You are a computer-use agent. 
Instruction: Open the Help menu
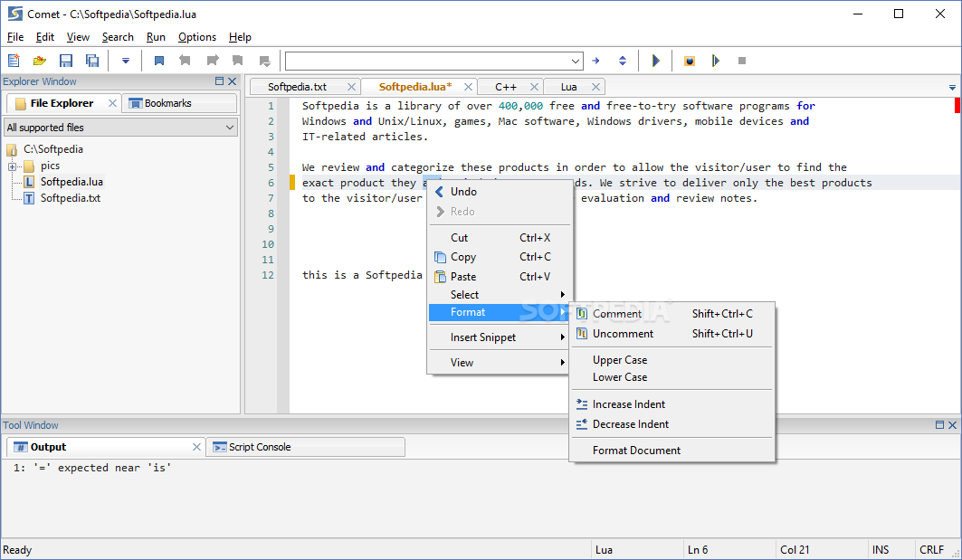(240, 37)
